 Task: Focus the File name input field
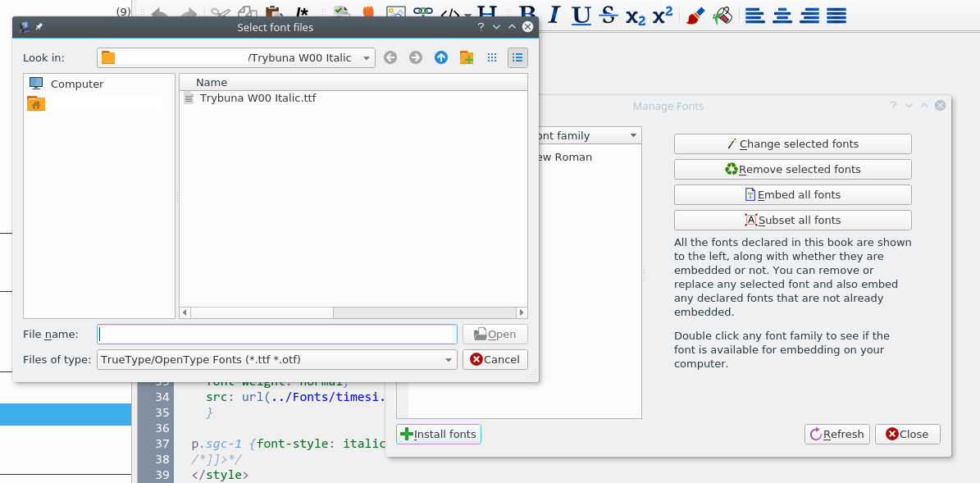point(277,335)
